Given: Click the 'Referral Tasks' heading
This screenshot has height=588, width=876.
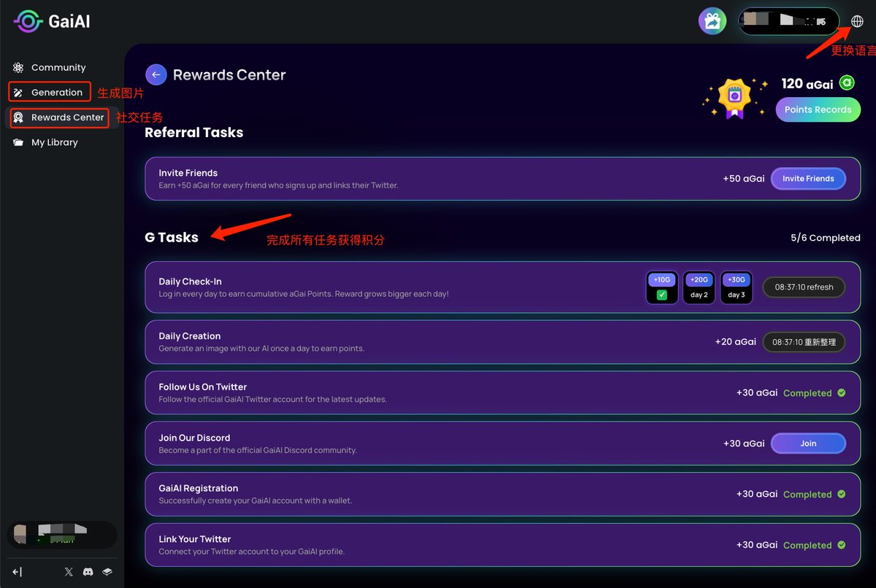Looking at the screenshot, I should point(193,133).
